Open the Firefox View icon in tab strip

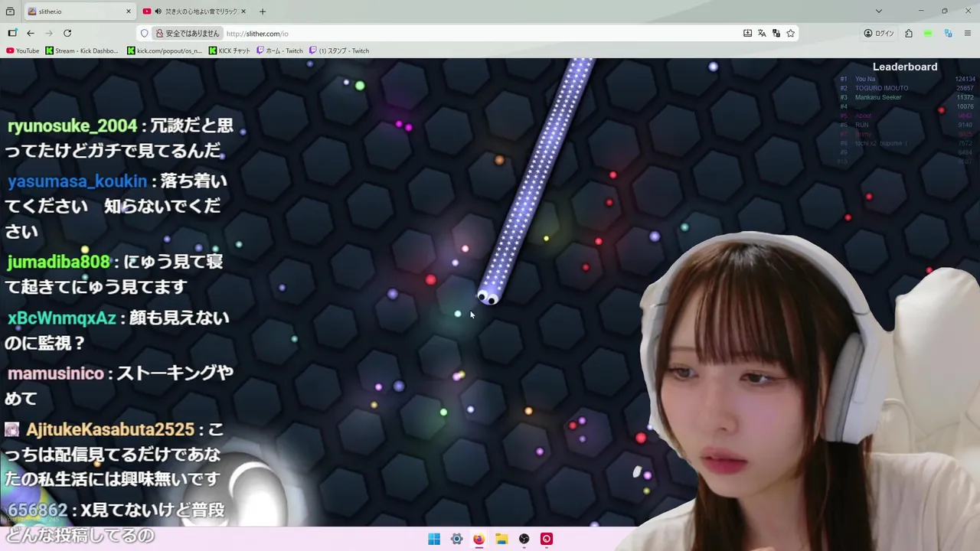coord(9,11)
